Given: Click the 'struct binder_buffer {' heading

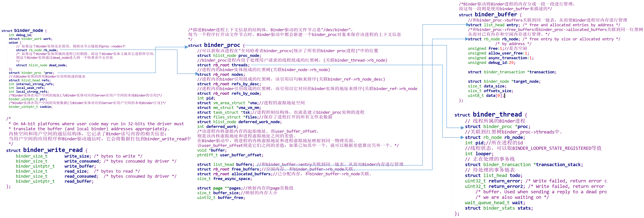Looking at the screenshot, I should (x=490, y=15).
